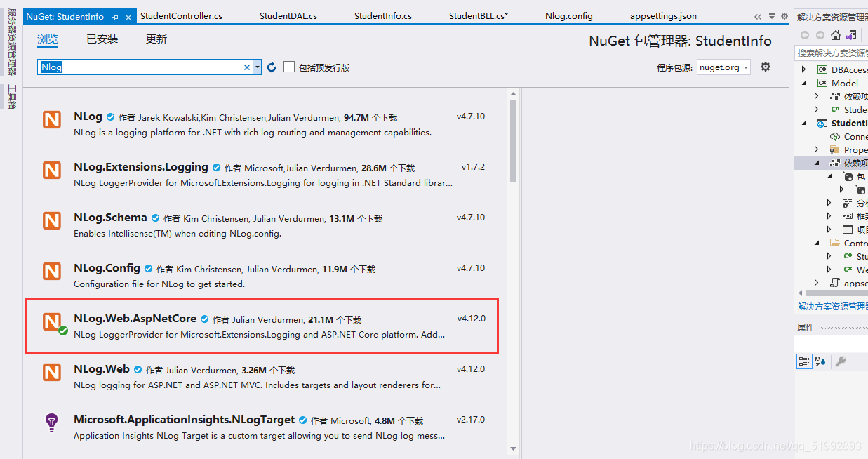This screenshot has height=459, width=868.
Task: Click the Properties panel wrench icon
Action: coord(840,361)
